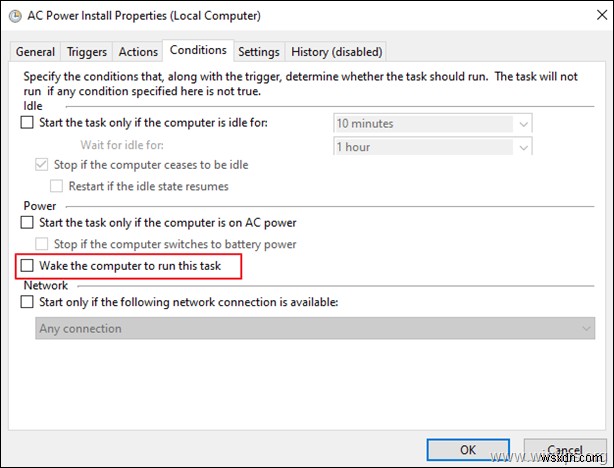Toggle stop if computer switches to battery power
Image resolution: width=614 pixels, height=468 pixels.
pos(41,244)
